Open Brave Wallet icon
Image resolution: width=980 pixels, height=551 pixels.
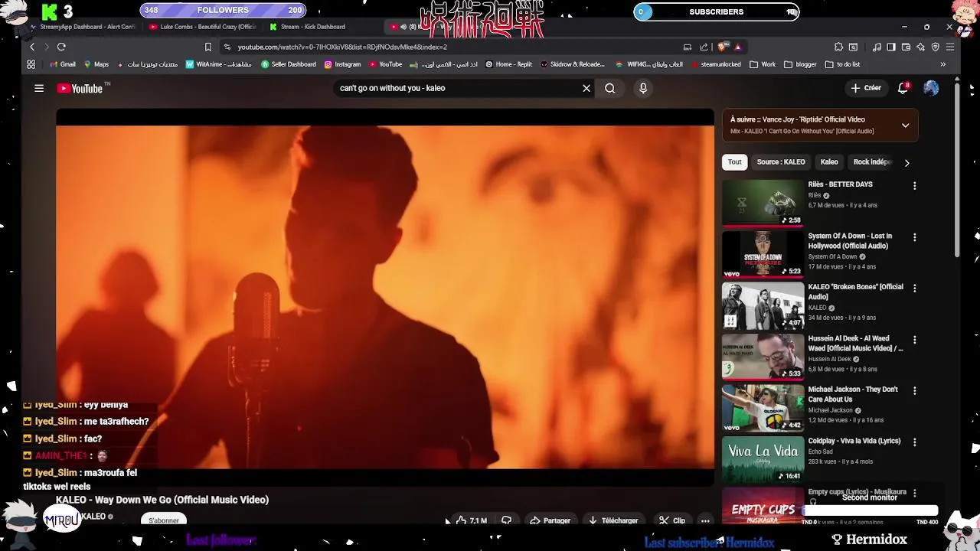[x=906, y=47]
